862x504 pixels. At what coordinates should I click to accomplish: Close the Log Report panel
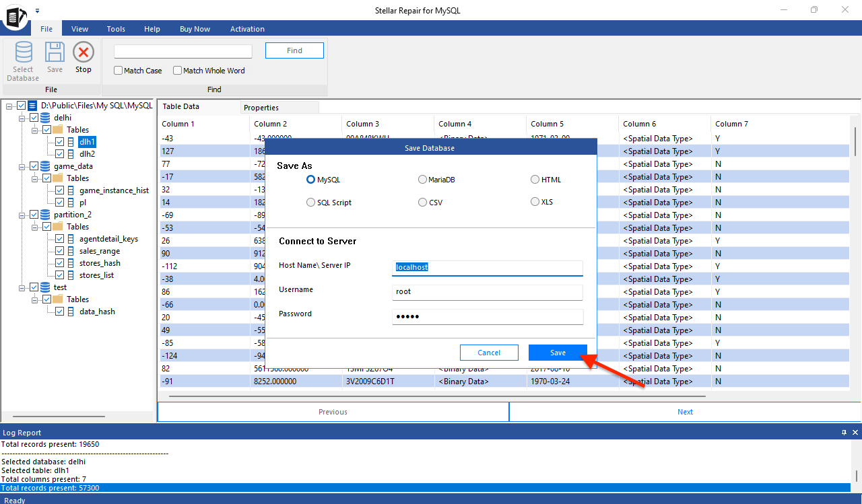pos(855,432)
